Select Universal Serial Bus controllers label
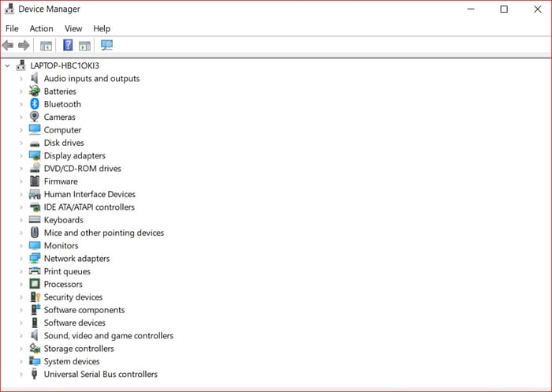 click(101, 374)
